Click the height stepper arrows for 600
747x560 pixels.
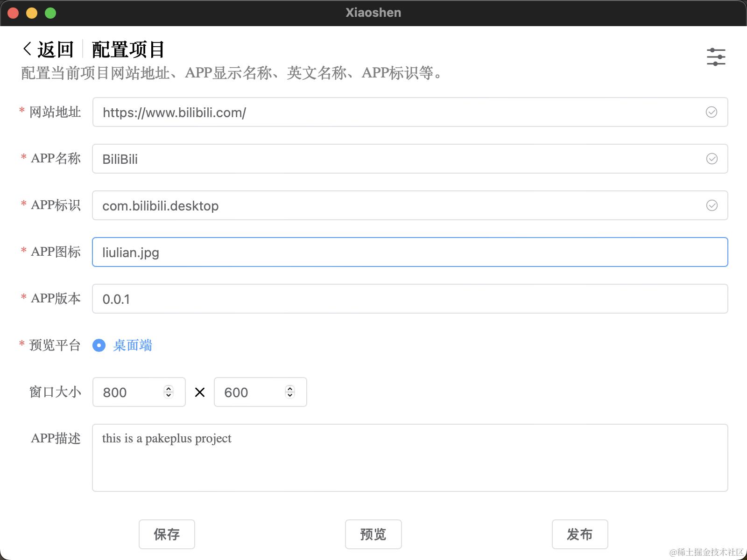point(290,392)
